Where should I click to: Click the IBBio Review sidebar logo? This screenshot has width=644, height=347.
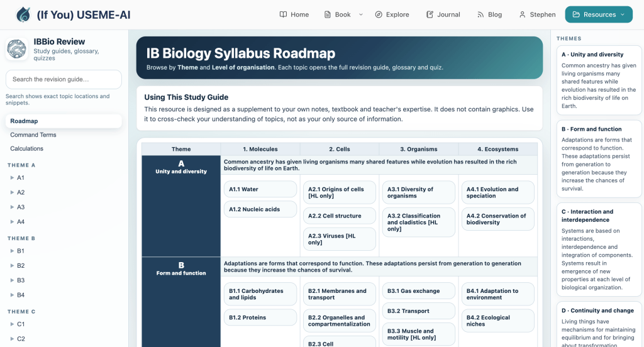click(17, 49)
